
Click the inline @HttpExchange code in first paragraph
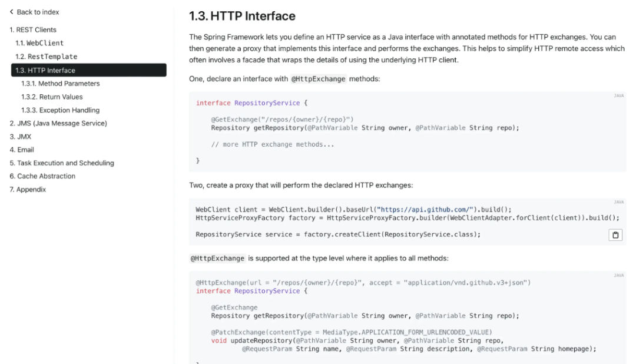(x=319, y=79)
